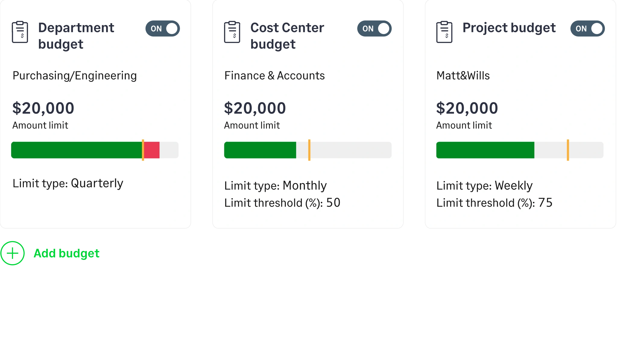Select the Purchasing/Engineering label
The image size is (644, 356).
(74, 76)
